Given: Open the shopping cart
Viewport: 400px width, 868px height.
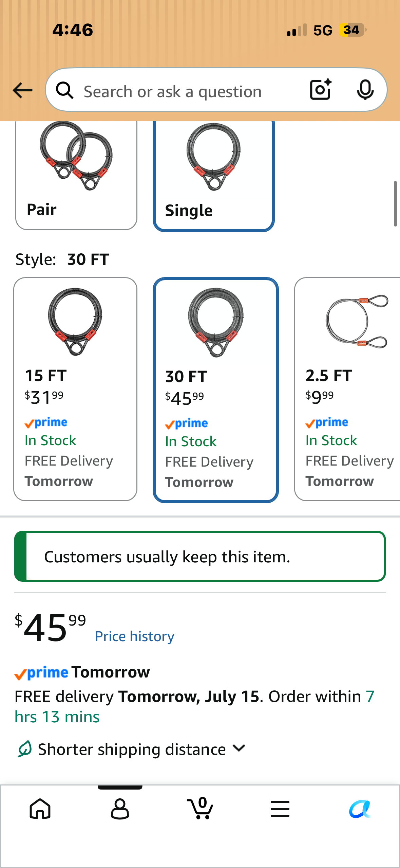Looking at the screenshot, I should coord(200,808).
